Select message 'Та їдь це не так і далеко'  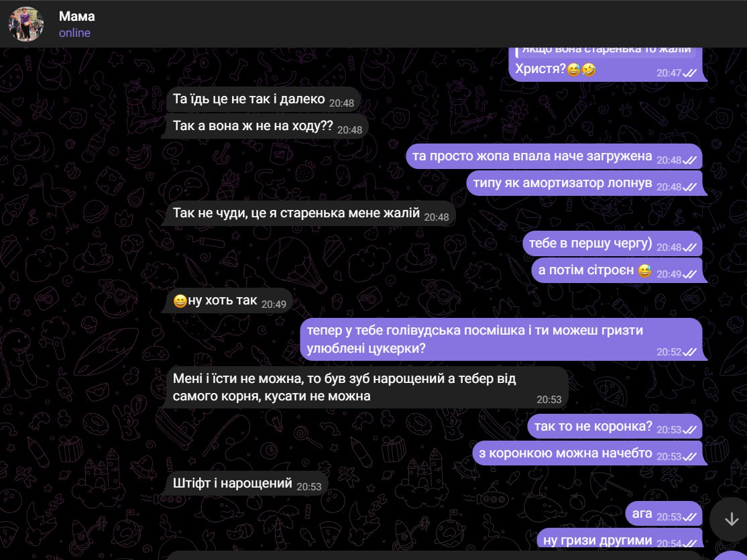point(263,100)
